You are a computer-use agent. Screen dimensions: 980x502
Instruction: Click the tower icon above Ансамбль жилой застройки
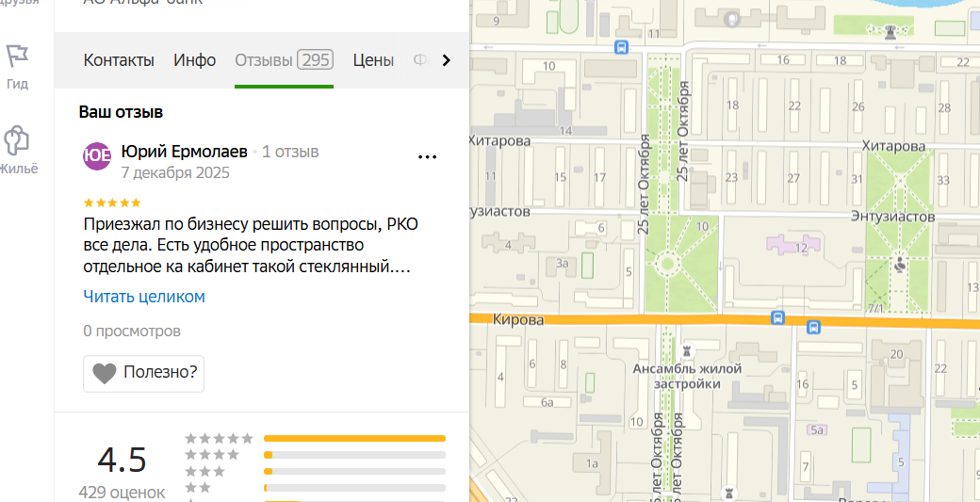point(688,350)
